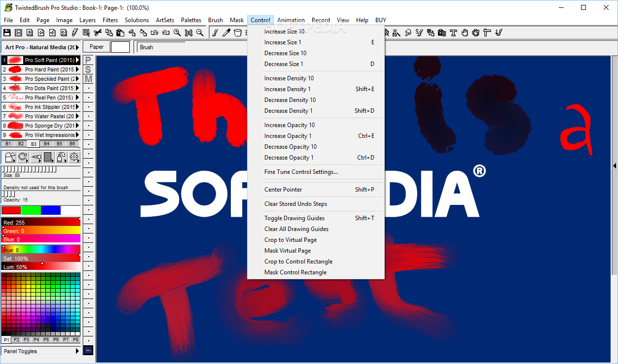Expand the Art Pro - Natural Media ArtSet arrow
This screenshot has height=364, width=618.
pos(77,47)
